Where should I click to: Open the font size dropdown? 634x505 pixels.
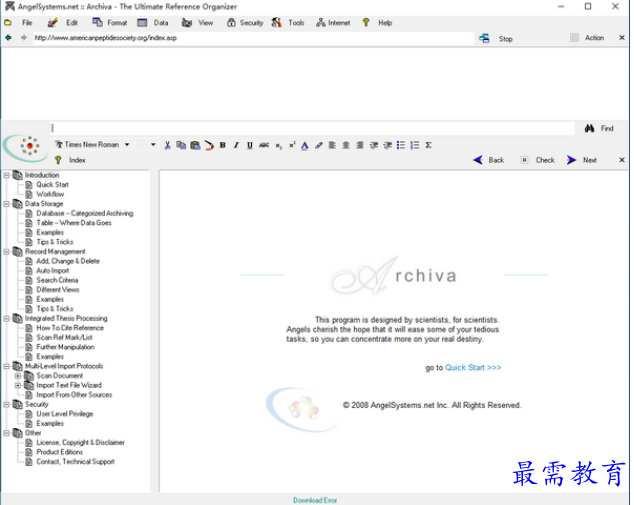(146, 145)
